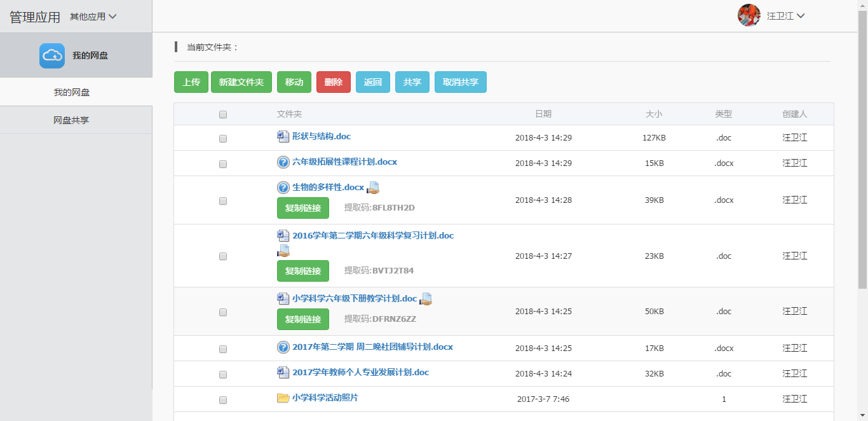Click the cloud drive icon in sidebar
868x421 pixels.
(x=52, y=55)
